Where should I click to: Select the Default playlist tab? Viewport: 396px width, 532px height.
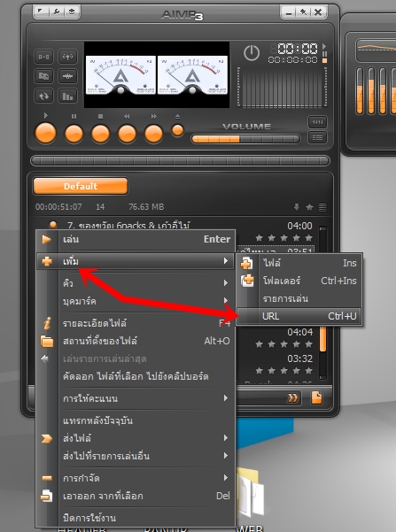(x=81, y=186)
